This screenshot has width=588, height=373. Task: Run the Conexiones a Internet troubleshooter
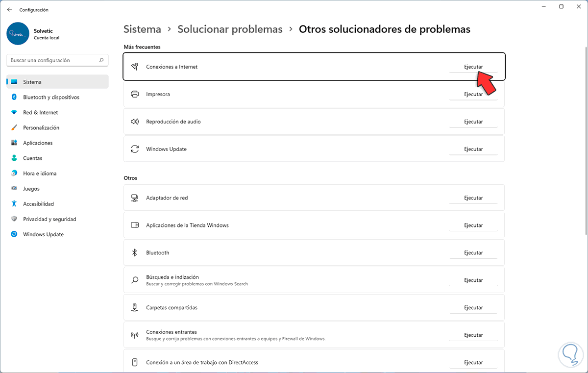pos(473,67)
